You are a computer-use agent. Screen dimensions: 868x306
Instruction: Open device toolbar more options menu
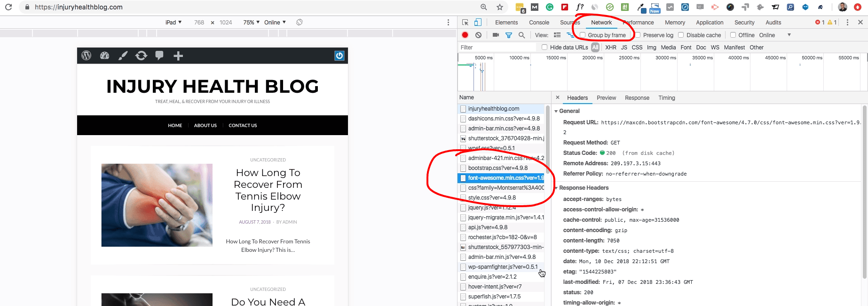(x=448, y=22)
